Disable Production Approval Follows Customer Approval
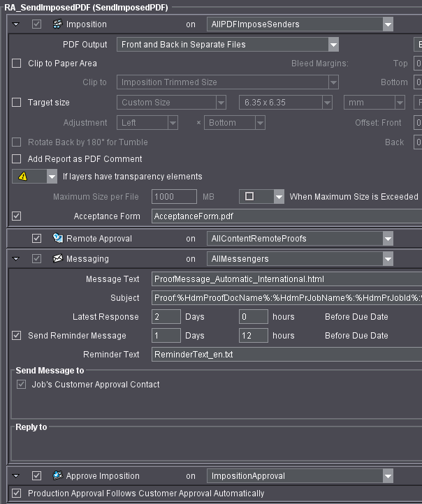This screenshot has height=504, width=422. tap(17, 494)
